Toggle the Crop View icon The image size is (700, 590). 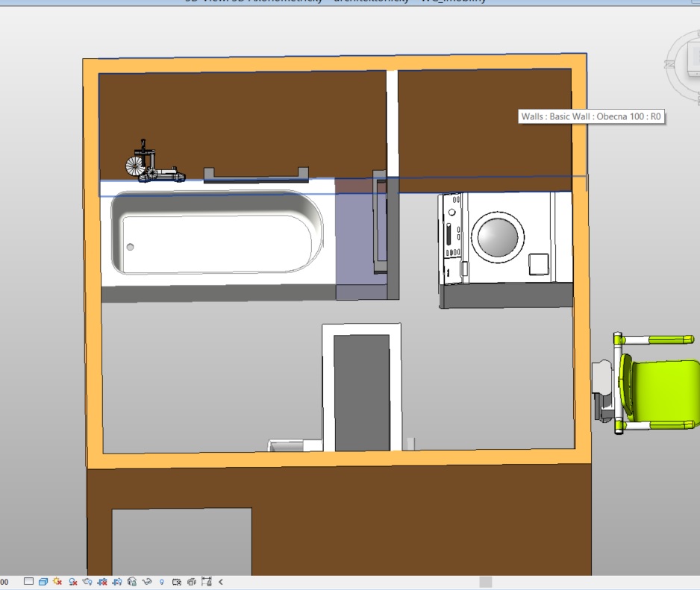pyautogui.click(x=102, y=582)
